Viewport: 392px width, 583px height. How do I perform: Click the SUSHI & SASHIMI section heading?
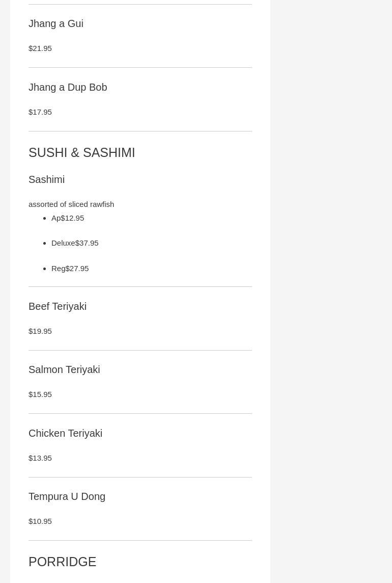pos(81,152)
